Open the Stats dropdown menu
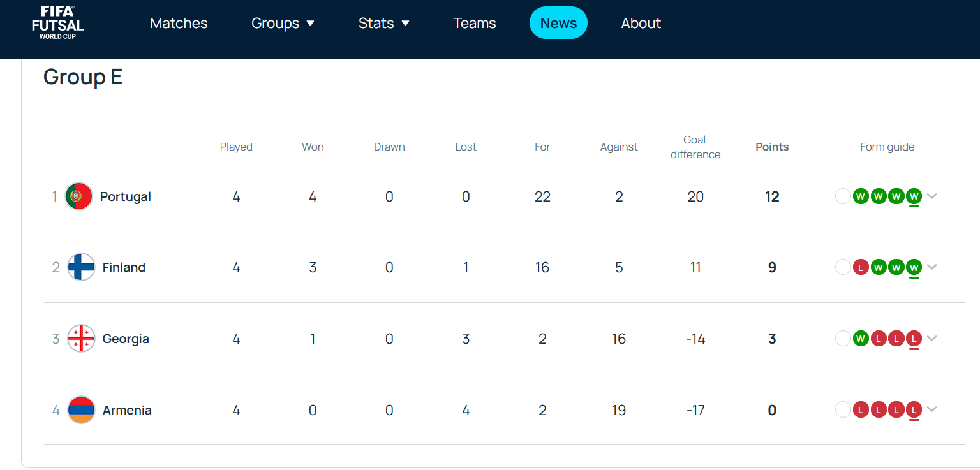 [x=383, y=23]
